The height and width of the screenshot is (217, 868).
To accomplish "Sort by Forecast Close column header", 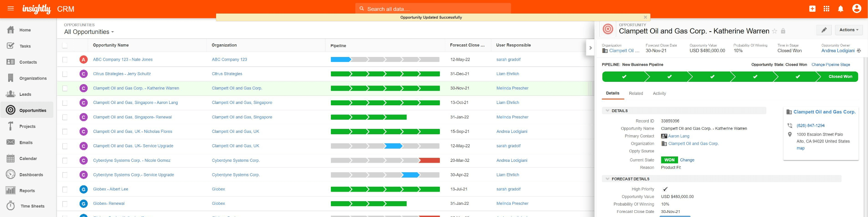I will pyautogui.click(x=467, y=45).
